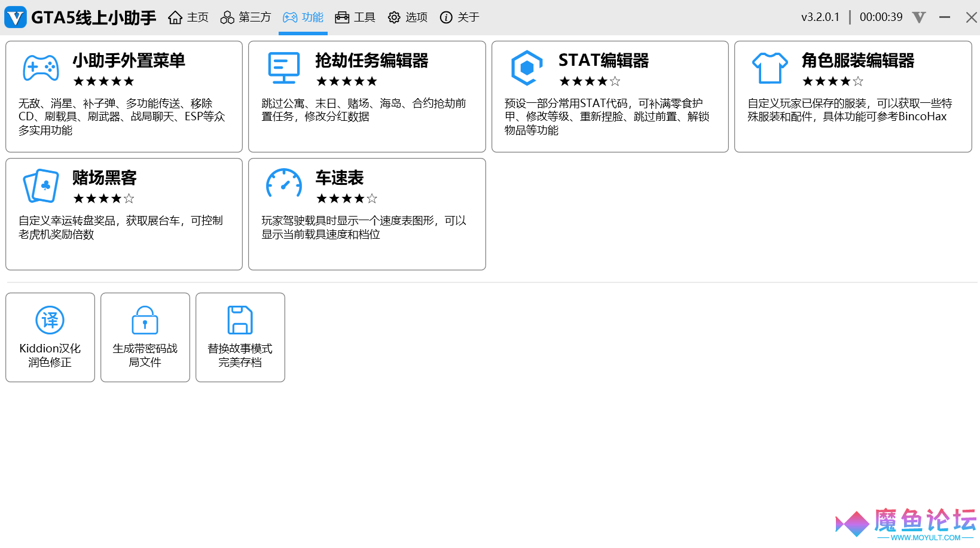The image size is (980, 548).
Task: Click the gamepad icon beside 功能
Action: coord(290,17)
